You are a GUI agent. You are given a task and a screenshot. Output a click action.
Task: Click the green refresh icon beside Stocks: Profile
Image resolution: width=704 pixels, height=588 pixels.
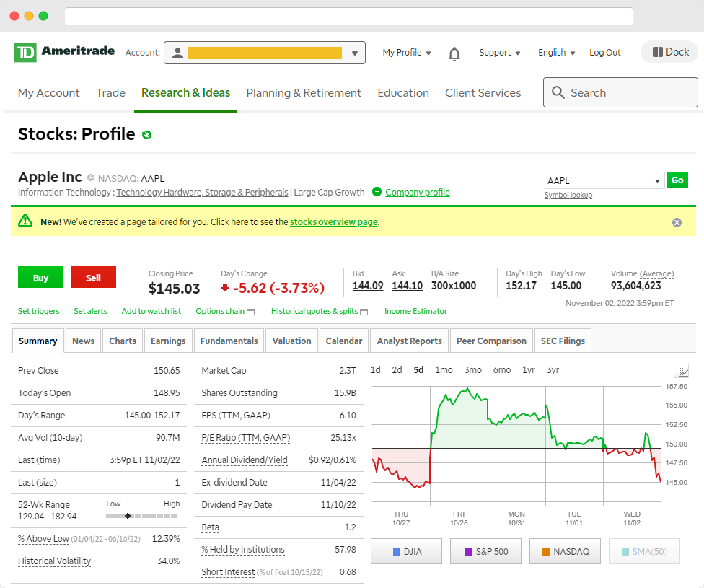click(x=147, y=135)
